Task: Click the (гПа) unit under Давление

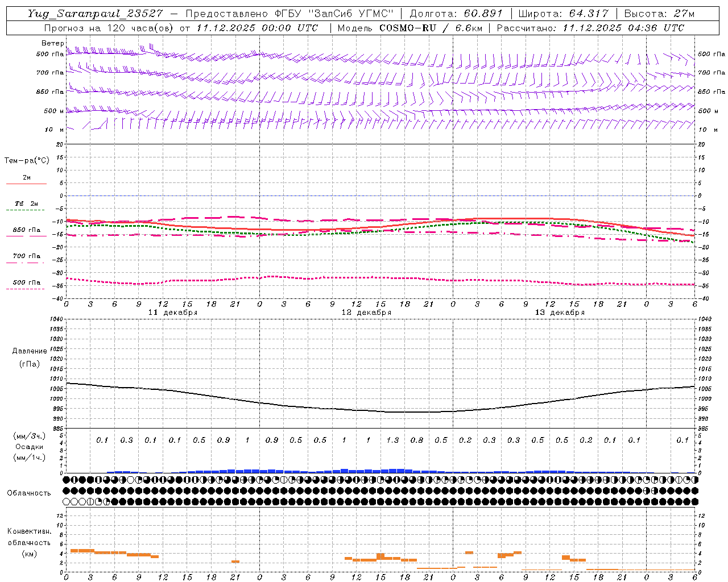Action: click(x=30, y=364)
